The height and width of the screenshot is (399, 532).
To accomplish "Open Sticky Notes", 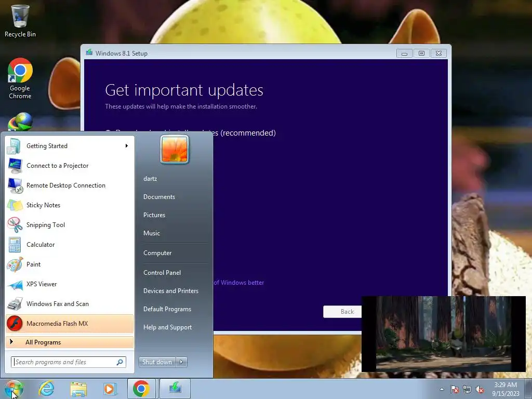I will tap(69, 205).
